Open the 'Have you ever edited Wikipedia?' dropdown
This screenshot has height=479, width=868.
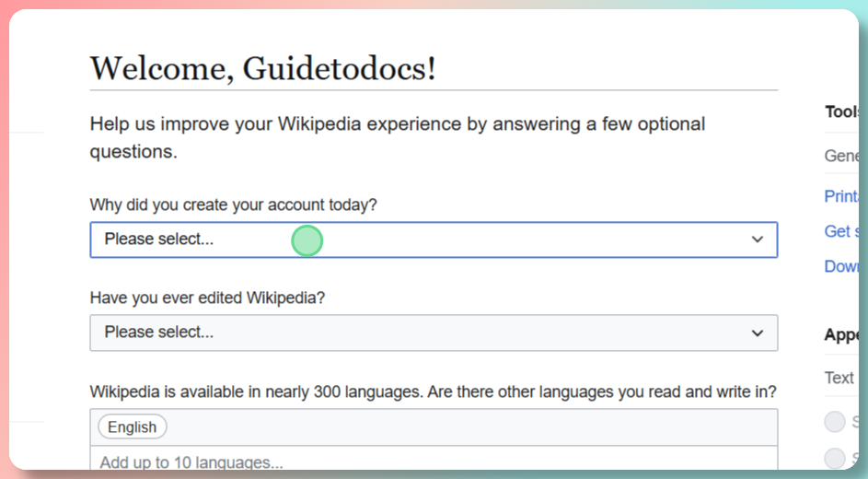click(x=433, y=333)
